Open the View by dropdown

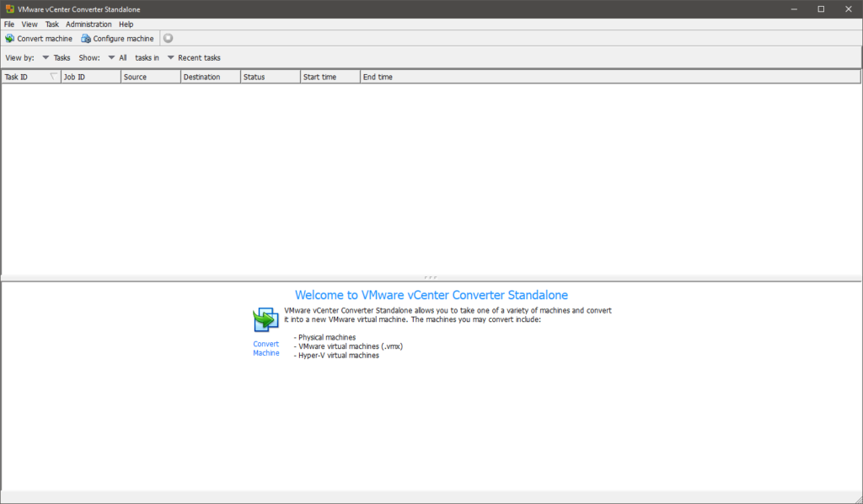click(46, 57)
